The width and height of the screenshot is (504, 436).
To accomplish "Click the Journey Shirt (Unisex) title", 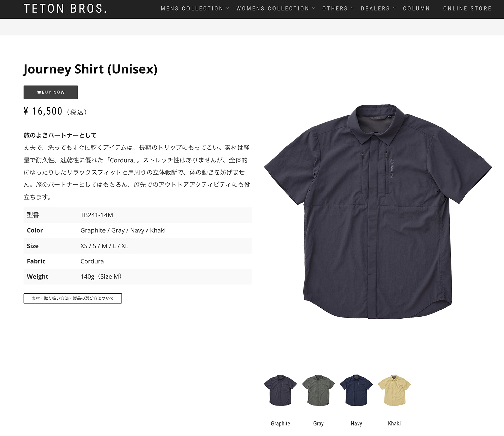I will 90,69.
